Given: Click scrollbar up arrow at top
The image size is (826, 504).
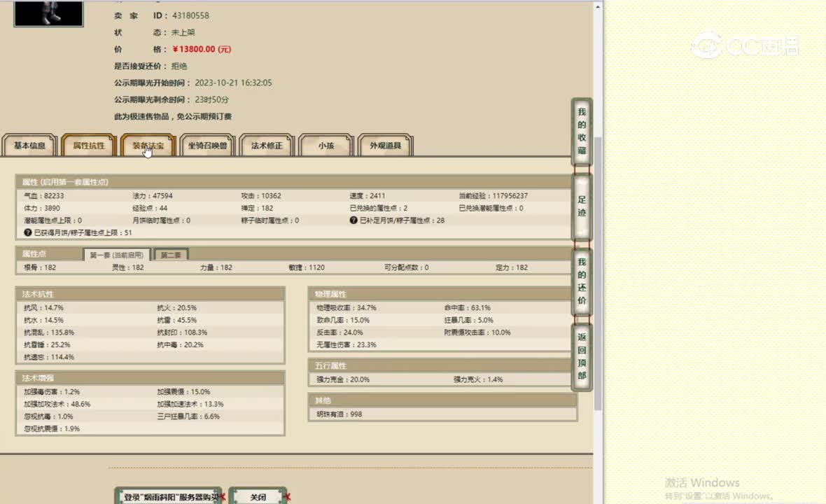Looking at the screenshot, I should pos(597,7).
